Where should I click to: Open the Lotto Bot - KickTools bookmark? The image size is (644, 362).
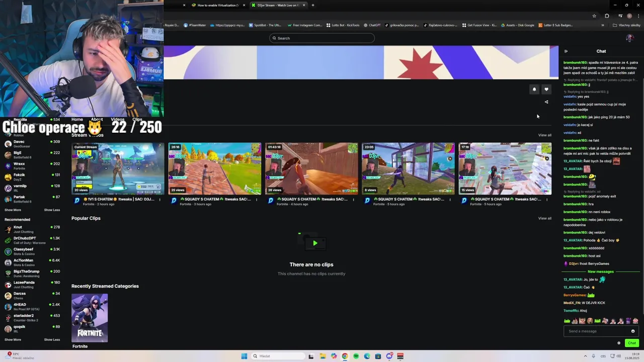click(343, 25)
